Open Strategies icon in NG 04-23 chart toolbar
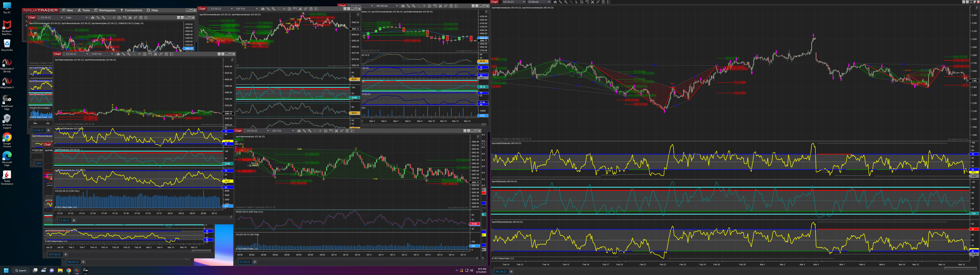 click(x=598, y=2)
